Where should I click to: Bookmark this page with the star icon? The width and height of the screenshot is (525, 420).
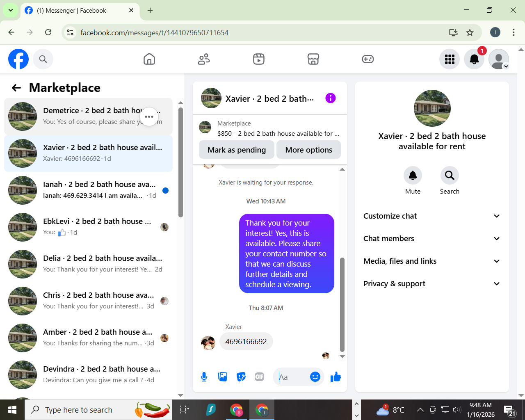click(x=470, y=32)
